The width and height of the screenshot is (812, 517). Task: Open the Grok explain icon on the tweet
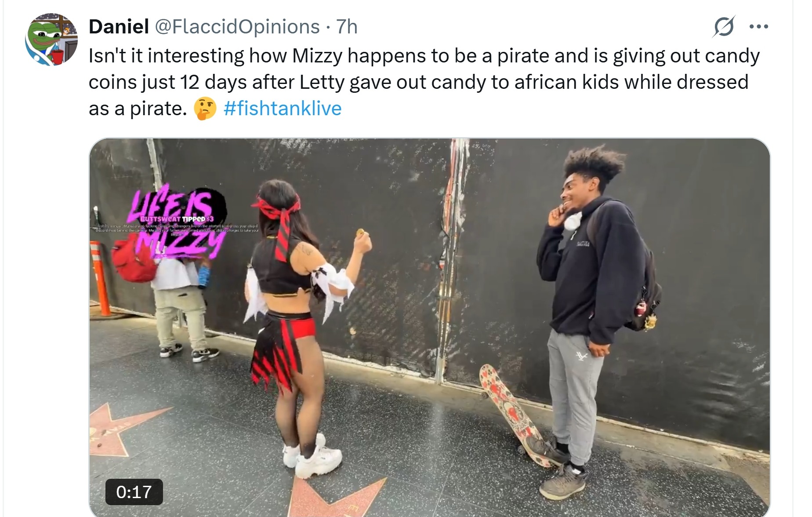coord(723,27)
